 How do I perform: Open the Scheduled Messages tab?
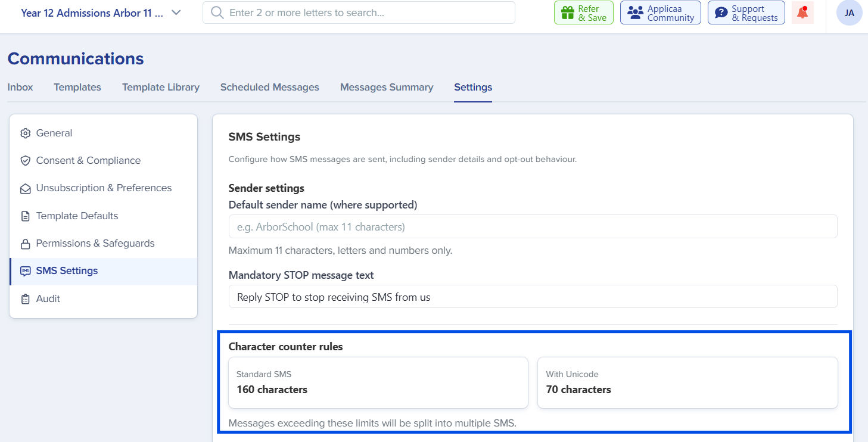point(270,87)
